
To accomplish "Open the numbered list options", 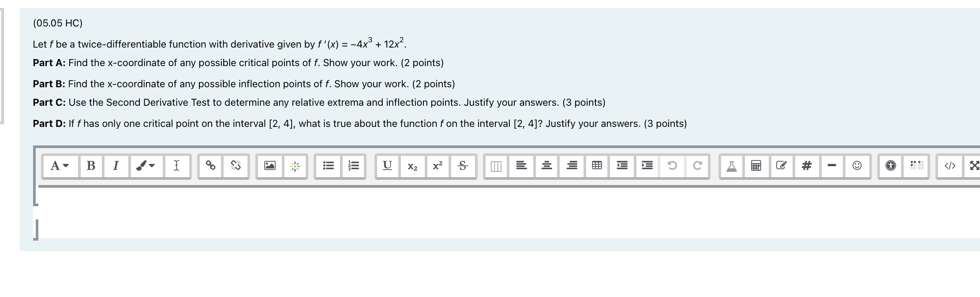I will (353, 166).
